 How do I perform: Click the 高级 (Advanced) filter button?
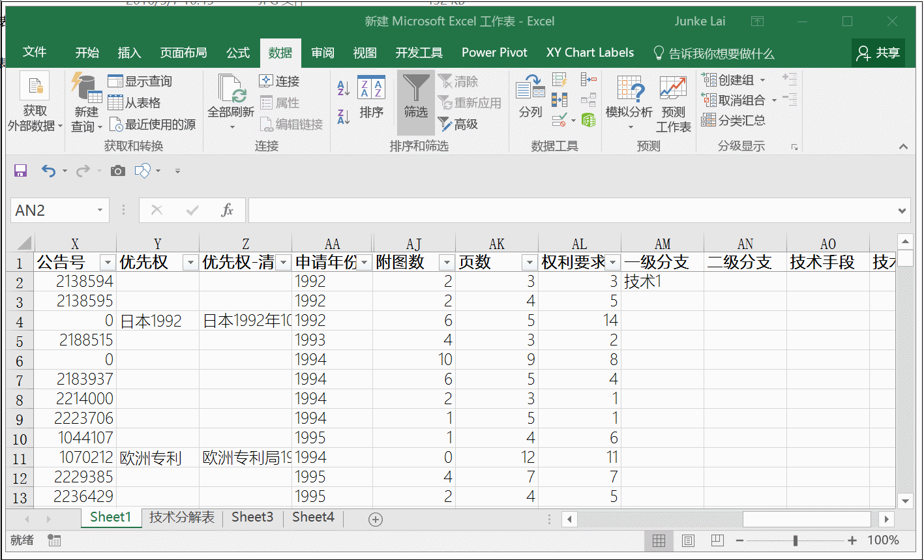tap(458, 124)
